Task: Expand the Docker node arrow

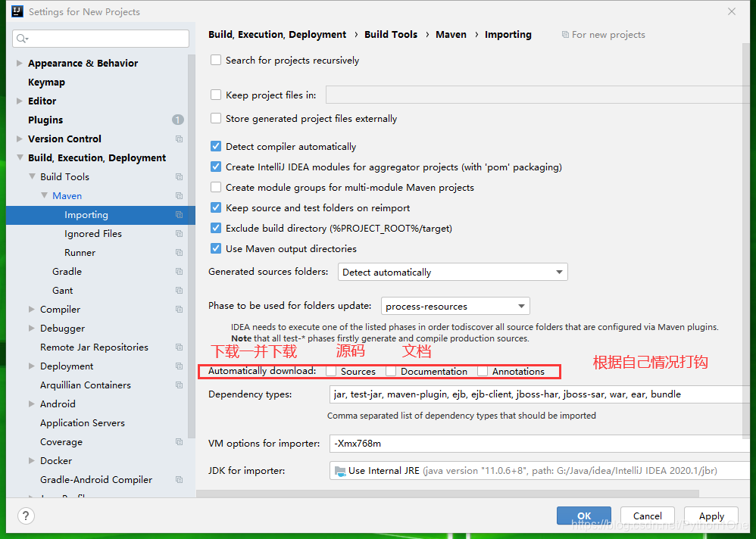Action: [31, 460]
